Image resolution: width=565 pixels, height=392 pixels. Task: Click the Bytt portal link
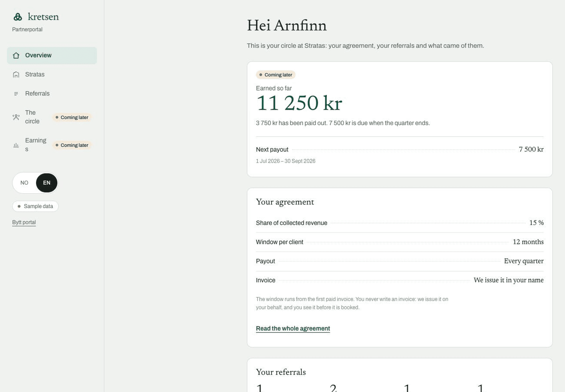24,222
